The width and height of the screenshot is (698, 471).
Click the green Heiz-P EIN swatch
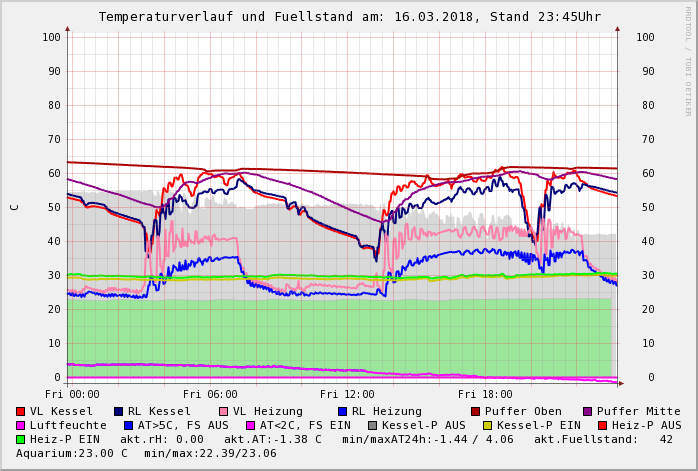click(x=20, y=439)
